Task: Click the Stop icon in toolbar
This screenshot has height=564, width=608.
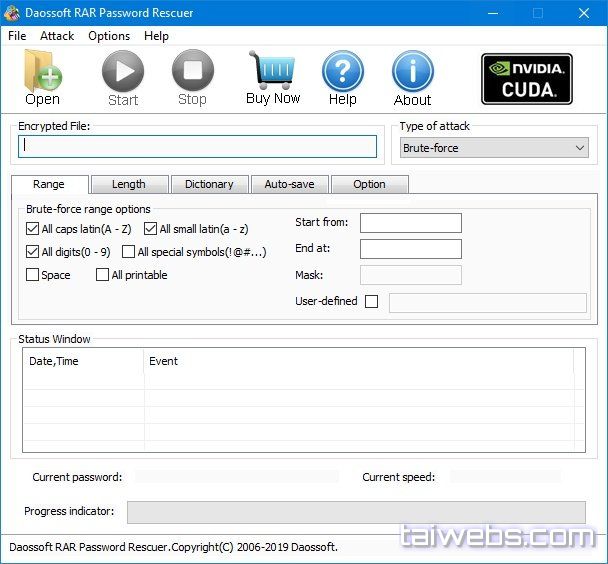Action: point(192,72)
